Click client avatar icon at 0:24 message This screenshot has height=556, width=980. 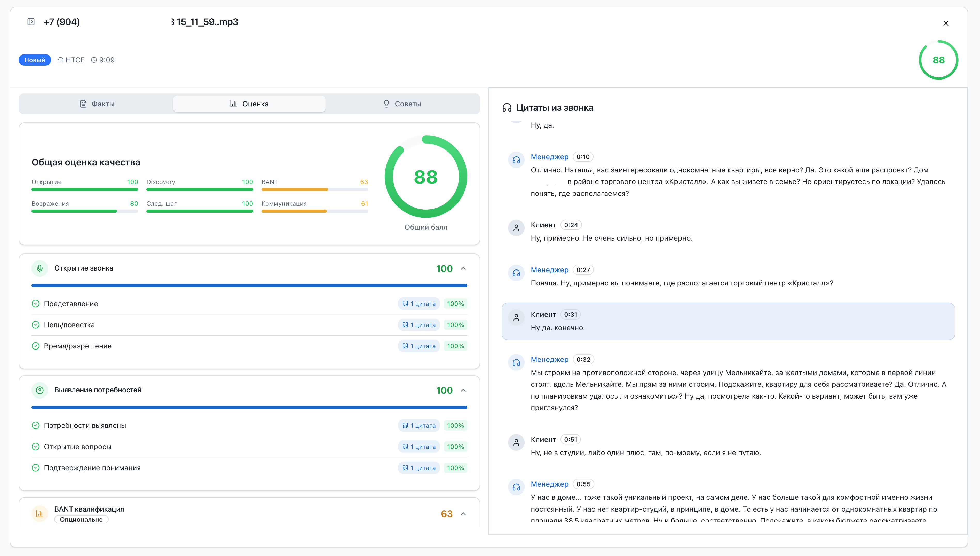[516, 228]
